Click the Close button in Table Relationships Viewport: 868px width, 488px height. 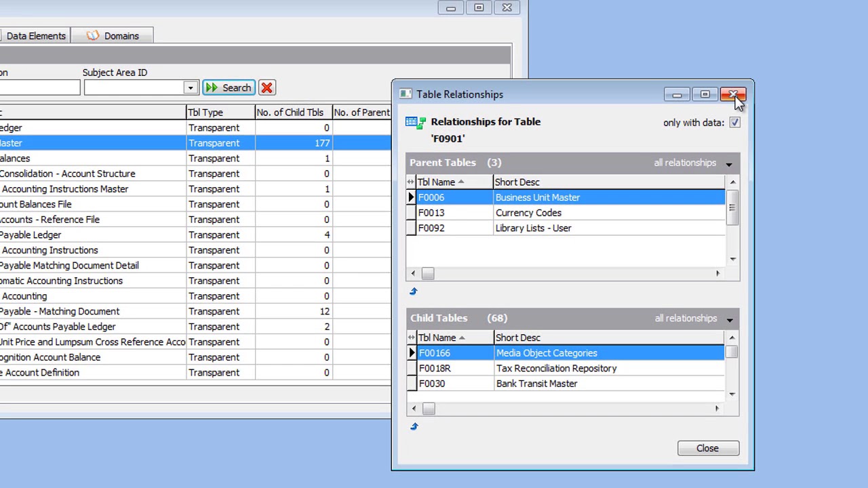tap(708, 448)
